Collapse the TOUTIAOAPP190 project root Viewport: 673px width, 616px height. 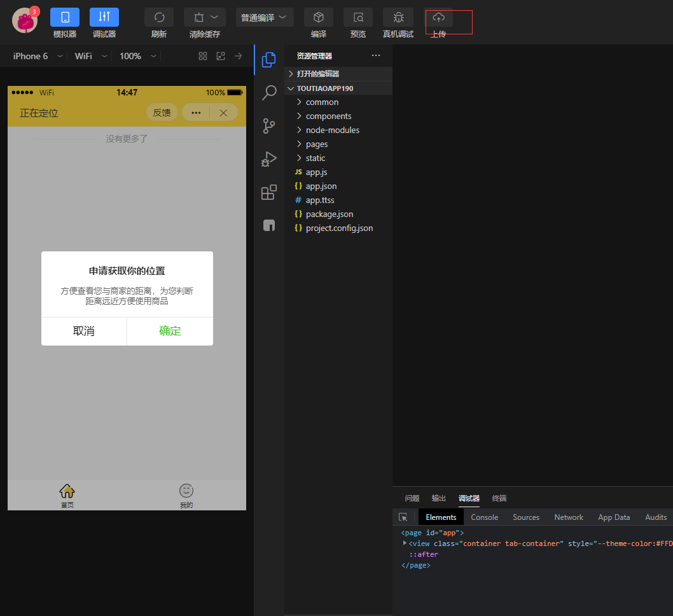[x=338, y=88]
